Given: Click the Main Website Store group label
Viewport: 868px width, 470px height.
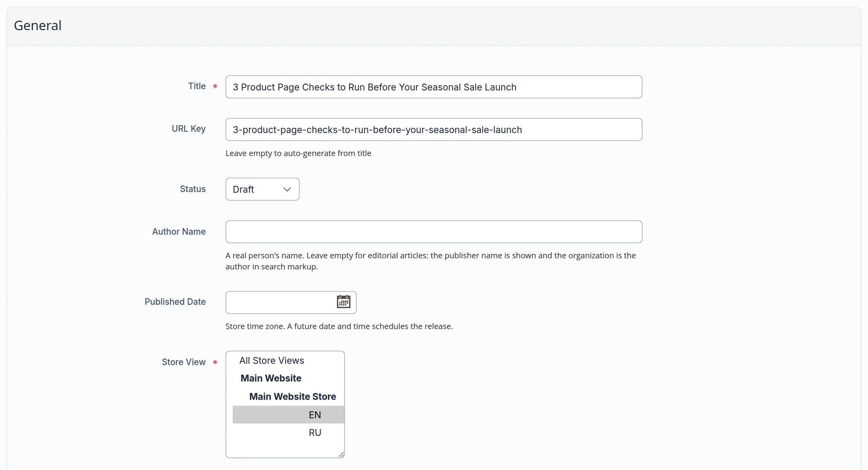Looking at the screenshot, I should pos(292,397).
